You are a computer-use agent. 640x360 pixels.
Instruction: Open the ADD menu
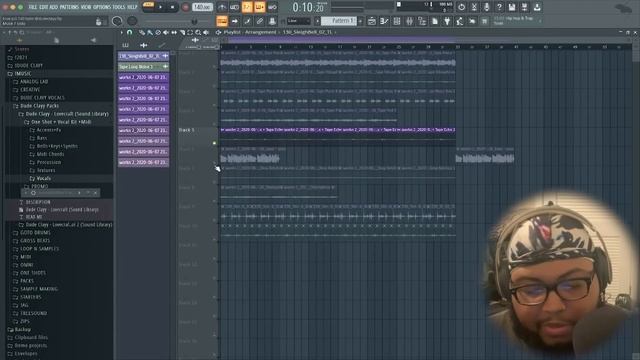(53, 7)
